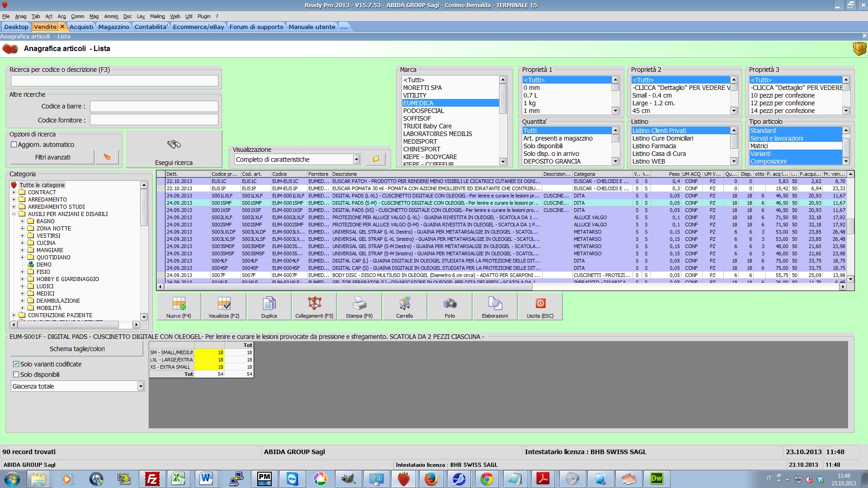Click the Duplica duplicate article icon
Screen dimensions: 868x488
[269, 303]
